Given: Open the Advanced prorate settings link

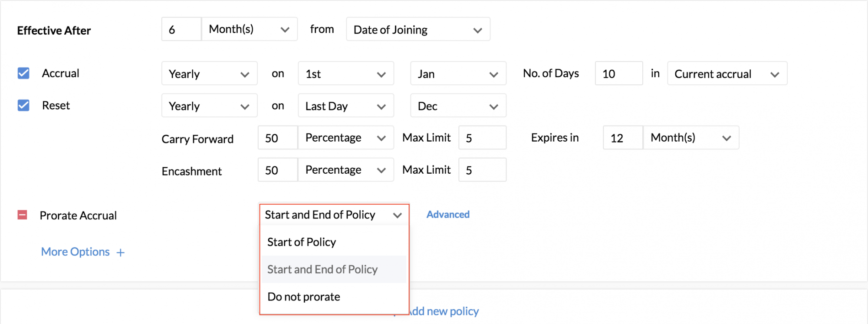Looking at the screenshot, I should (448, 215).
